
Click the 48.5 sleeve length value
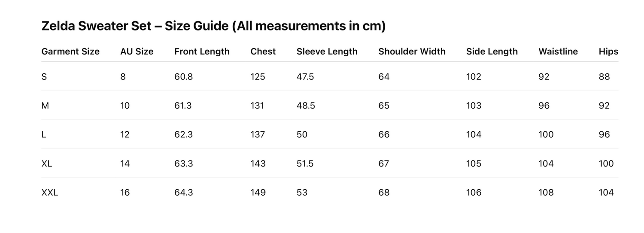pyautogui.click(x=306, y=106)
